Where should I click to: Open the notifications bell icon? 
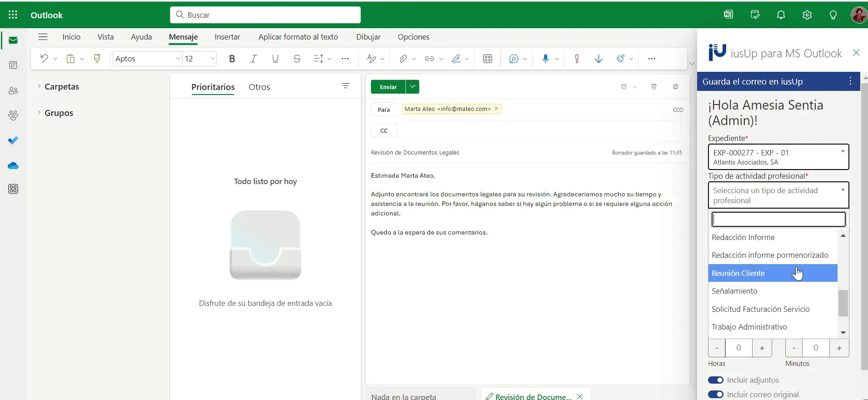(781, 15)
